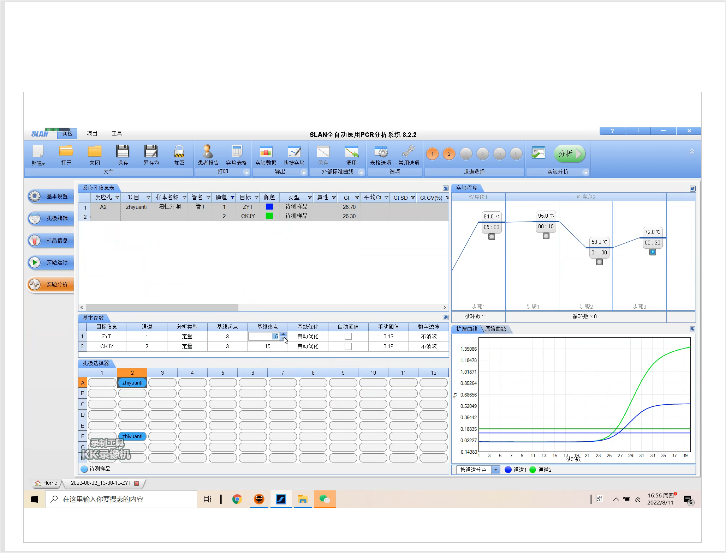This screenshot has width=726, height=553.
Task: Click the blue color swatch in row 1
Action: [269, 207]
